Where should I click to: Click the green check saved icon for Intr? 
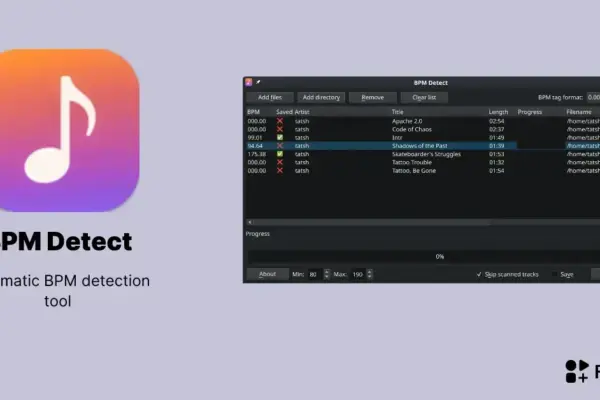pyautogui.click(x=280, y=137)
